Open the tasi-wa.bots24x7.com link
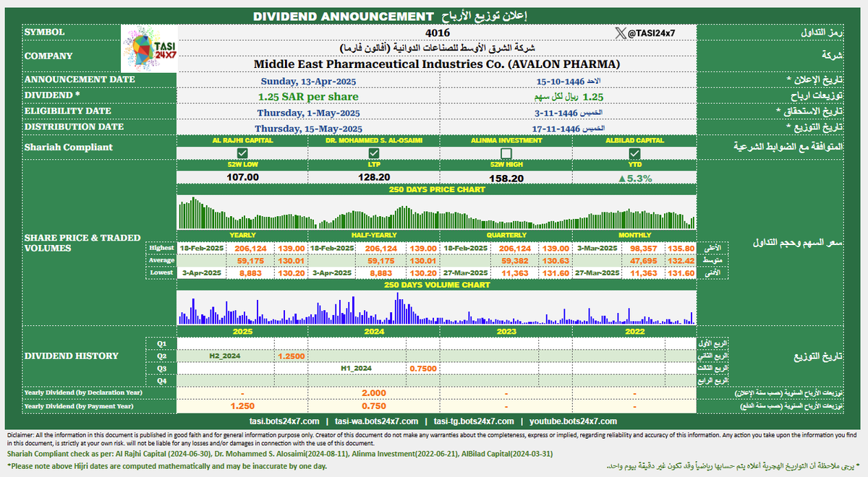Image resolution: width=868 pixels, height=477 pixels. pyautogui.click(x=377, y=421)
